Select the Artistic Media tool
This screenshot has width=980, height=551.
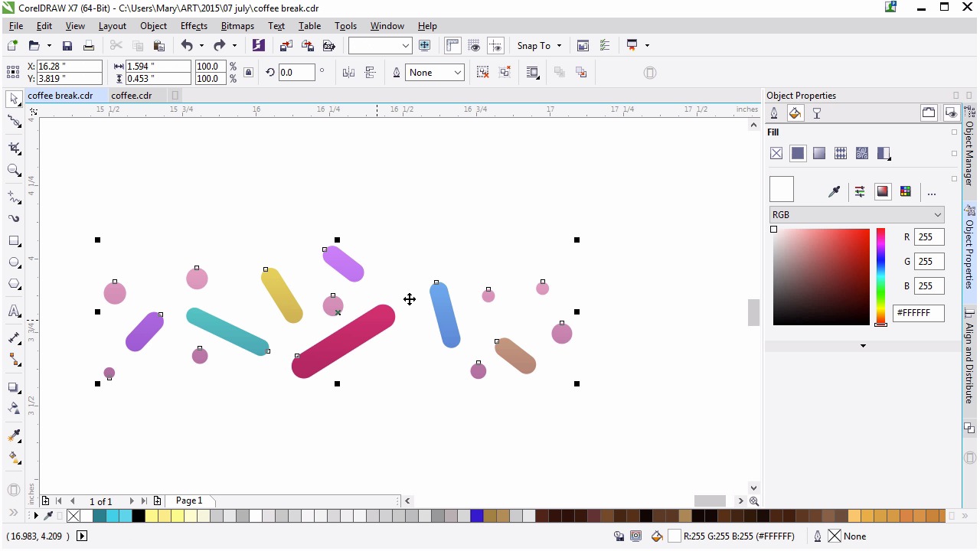click(x=14, y=219)
